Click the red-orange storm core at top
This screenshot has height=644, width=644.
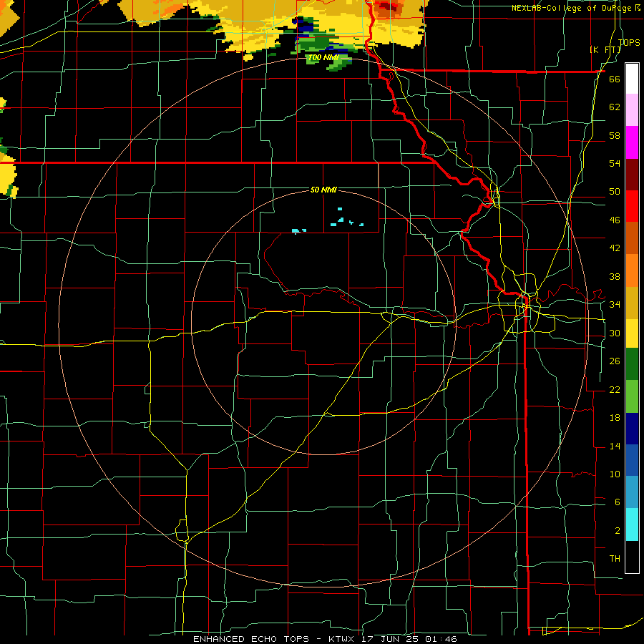(x=388, y=8)
